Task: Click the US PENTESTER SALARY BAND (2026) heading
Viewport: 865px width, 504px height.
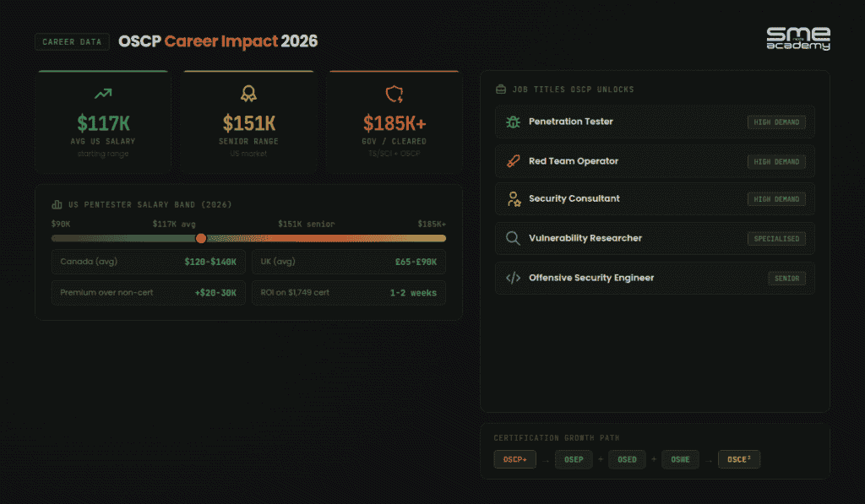Action: (150, 204)
